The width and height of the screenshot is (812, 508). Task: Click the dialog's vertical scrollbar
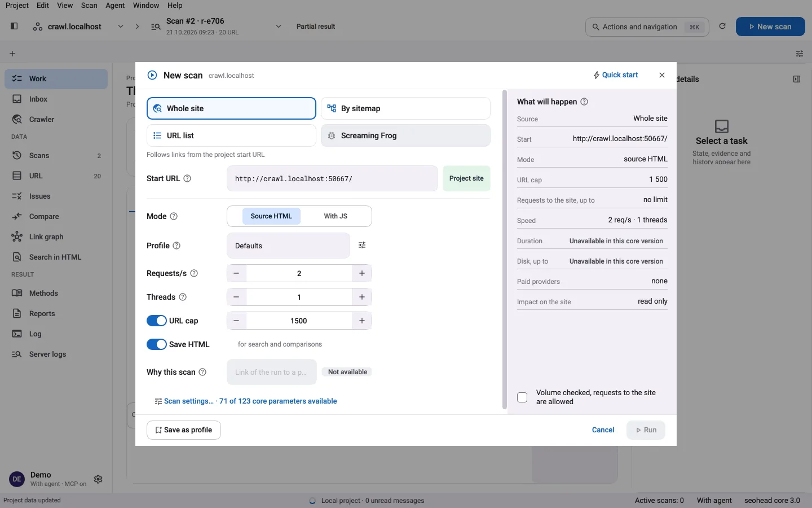point(505,249)
